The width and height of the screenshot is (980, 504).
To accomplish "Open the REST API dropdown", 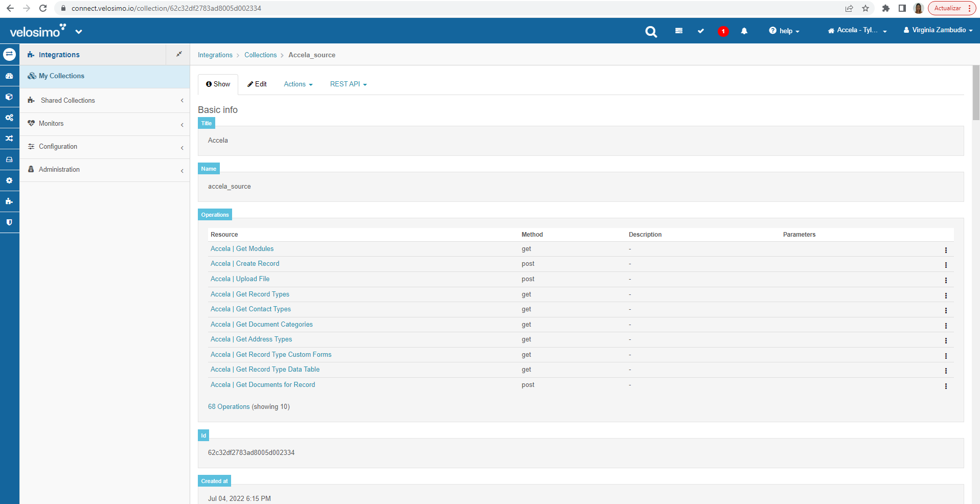I will coord(349,84).
